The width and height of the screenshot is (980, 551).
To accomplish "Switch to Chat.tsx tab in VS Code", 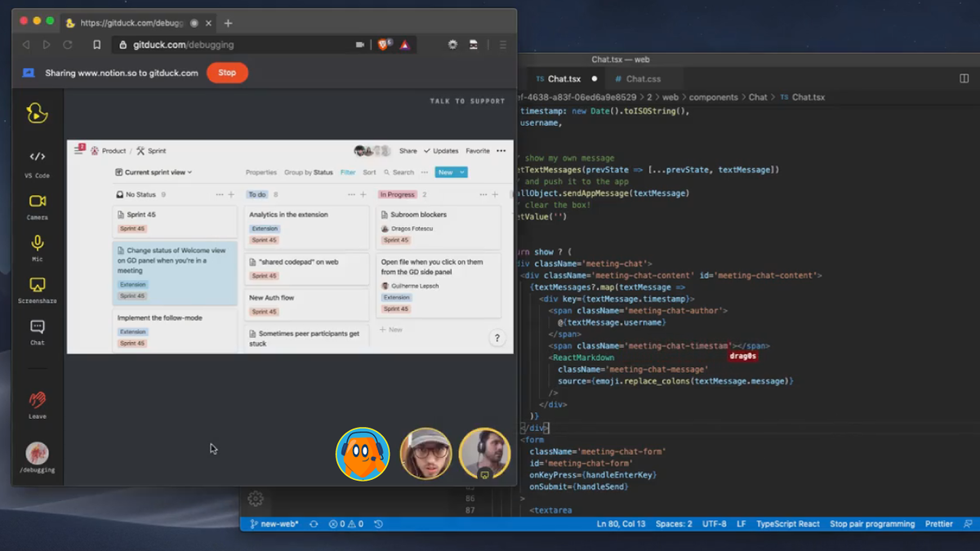I will pos(563,79).
